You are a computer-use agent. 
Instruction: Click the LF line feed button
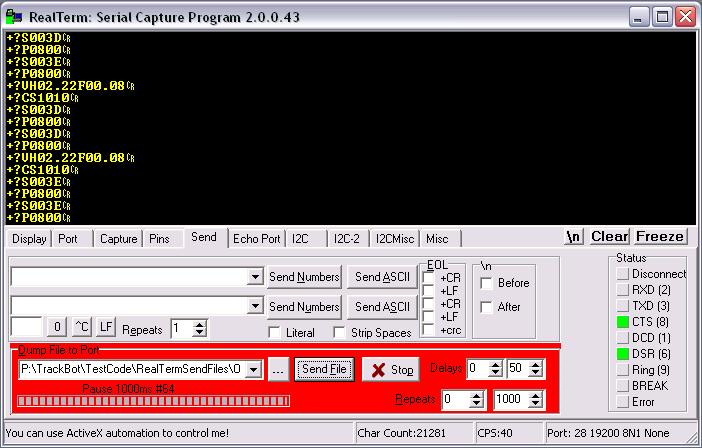point(106,328)
